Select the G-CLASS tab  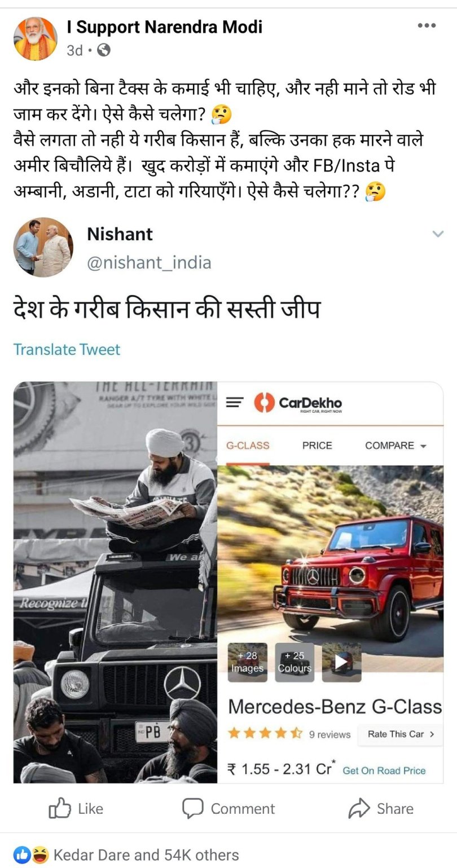tap(248, 446)
